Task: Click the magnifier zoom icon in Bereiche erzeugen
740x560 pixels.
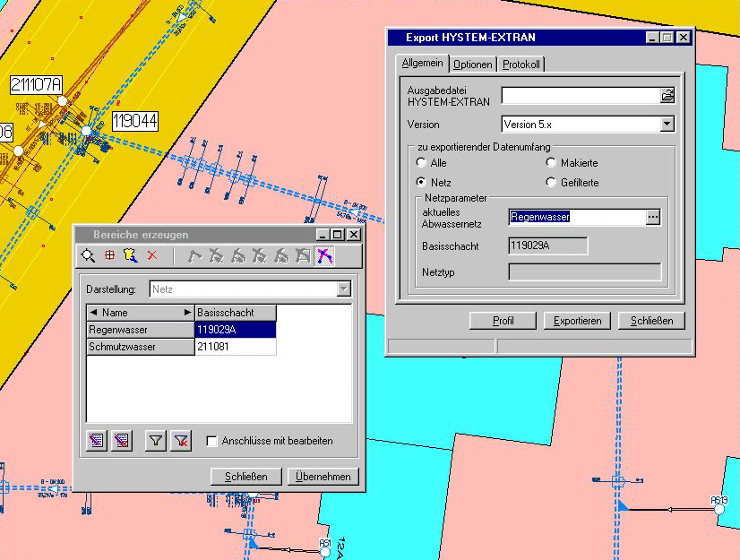Action: point(88,256)
